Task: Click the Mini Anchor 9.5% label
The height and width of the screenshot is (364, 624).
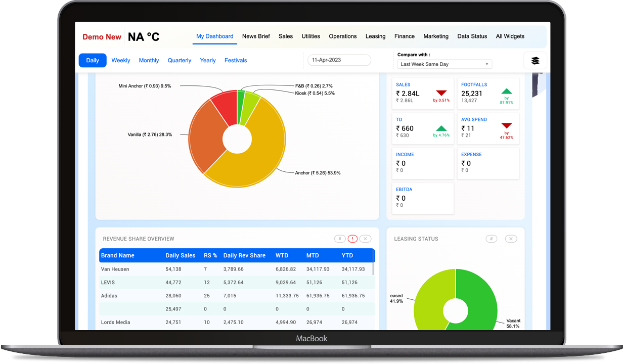Action: pos(145,86)
